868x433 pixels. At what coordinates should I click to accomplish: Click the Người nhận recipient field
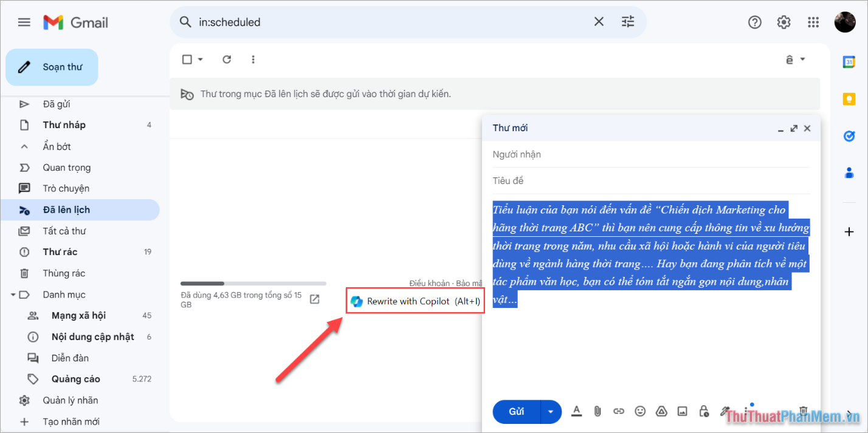coord(651,154)
